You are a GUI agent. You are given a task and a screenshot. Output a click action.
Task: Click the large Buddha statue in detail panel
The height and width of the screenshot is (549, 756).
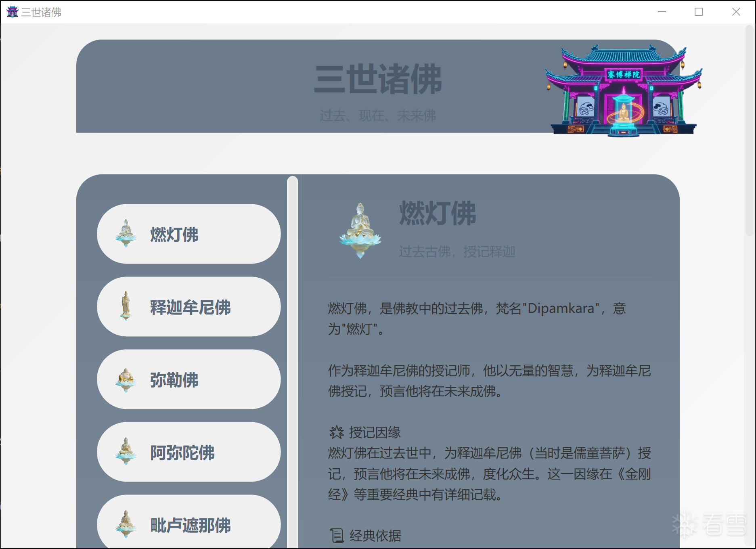[360, 230]
